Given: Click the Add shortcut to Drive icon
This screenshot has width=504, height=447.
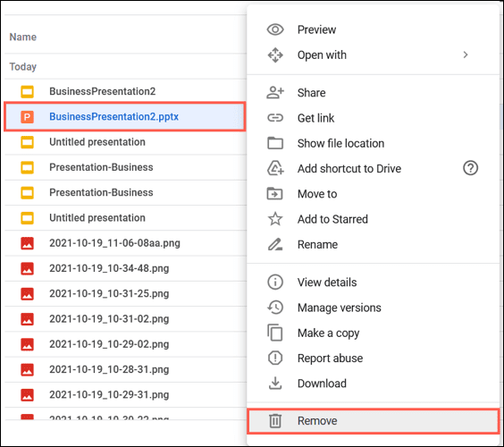Looking at the screenshot, I should tap(275, 168).
